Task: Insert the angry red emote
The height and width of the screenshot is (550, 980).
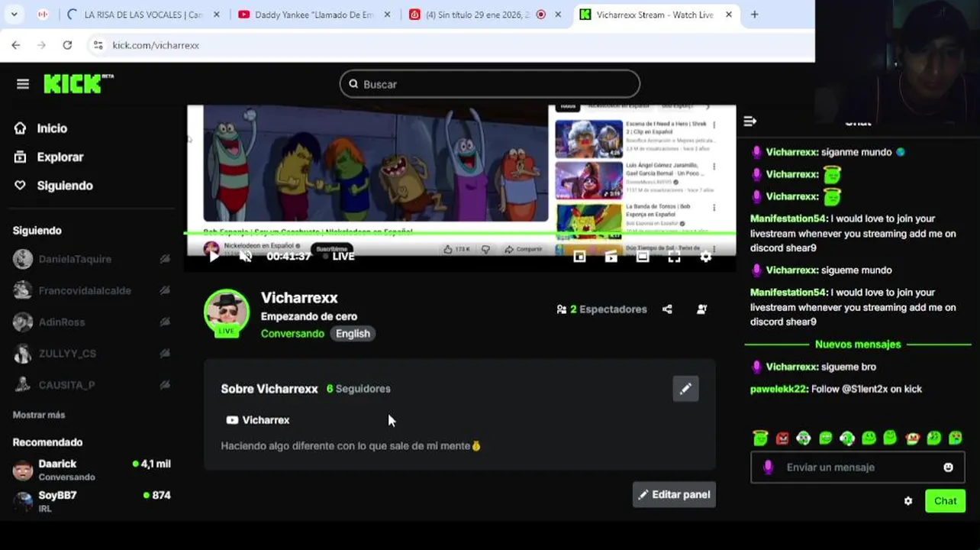Action: pos(782,438)
